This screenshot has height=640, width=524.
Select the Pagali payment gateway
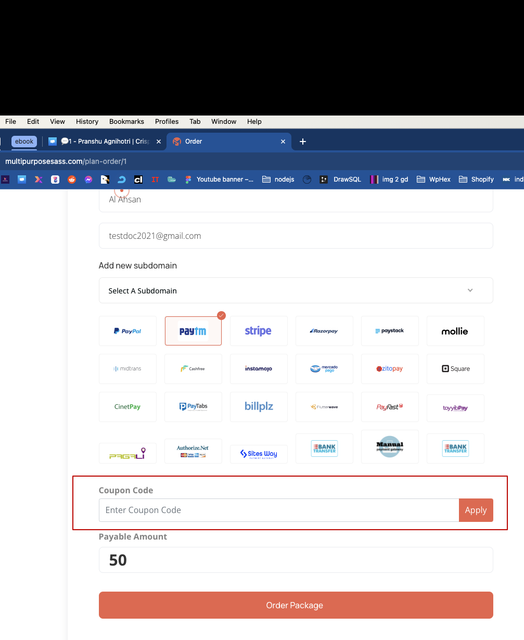click(128, 453)
